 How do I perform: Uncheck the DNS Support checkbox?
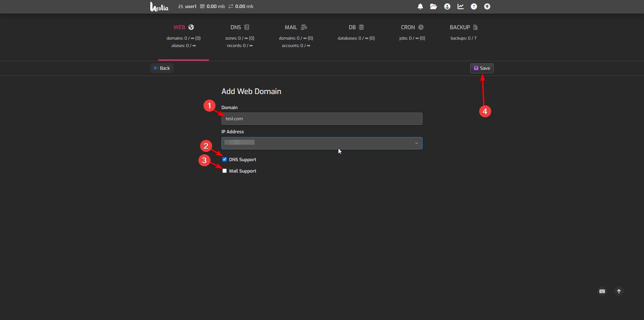(x=225, y=159)
